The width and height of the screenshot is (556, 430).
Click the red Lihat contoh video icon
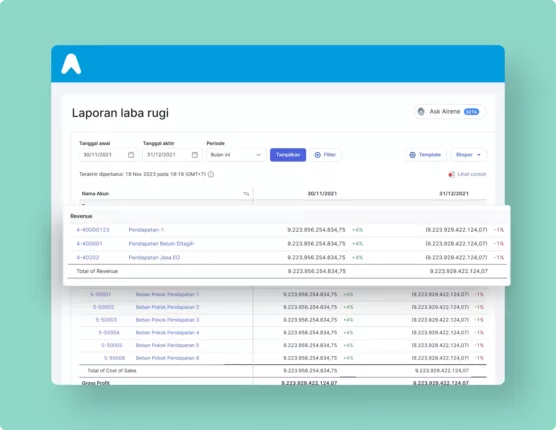pyautogui.click(x=451, y=174)
